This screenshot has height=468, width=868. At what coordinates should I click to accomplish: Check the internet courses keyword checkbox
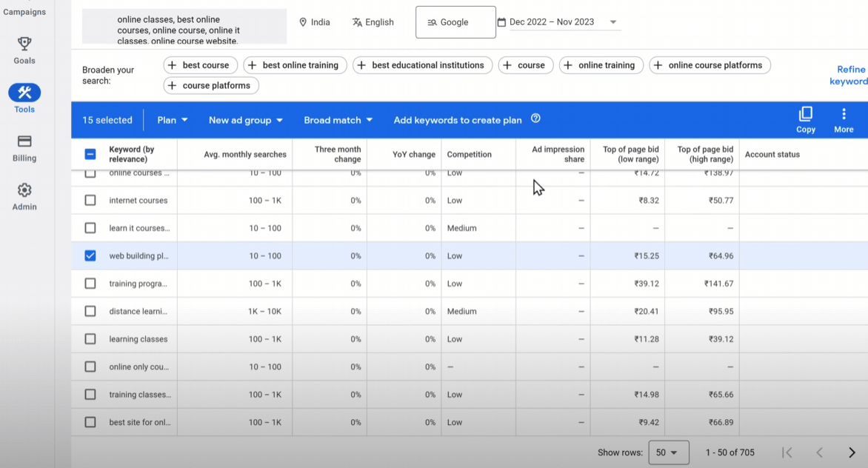pos(90,201)
